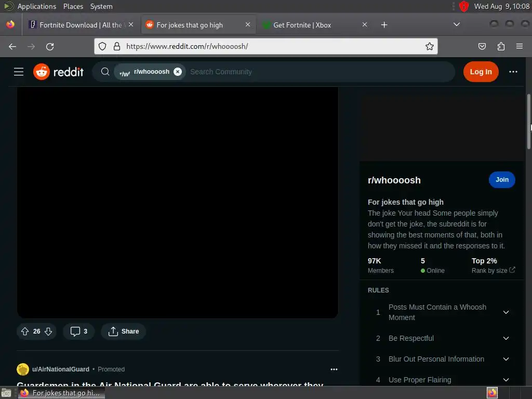Click the Firefox logo left of the tabs
Image resolution: width=532 pixels, height=399 pixels.
pyautogui.click(x=10, y=24)
